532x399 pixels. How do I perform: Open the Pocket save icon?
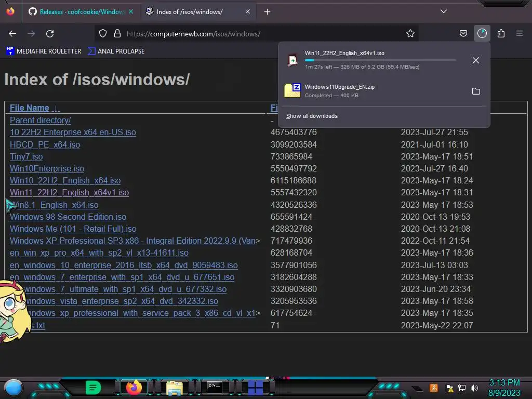463,34
